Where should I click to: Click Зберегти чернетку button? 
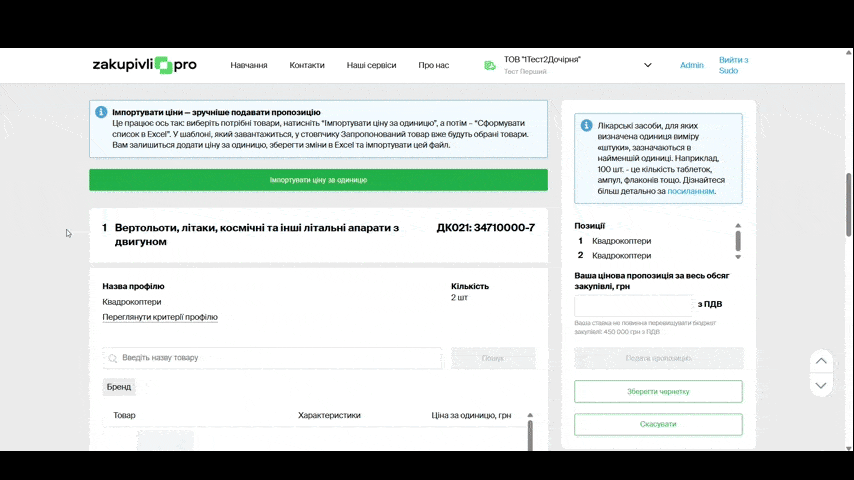click(x=658, y=391)
